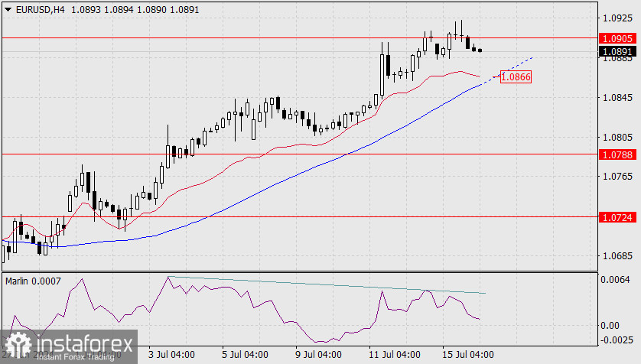The width and height of the screenshot is (641, 364).
Task: Select the 0.00 Marlin scale value
Action: 610,326
